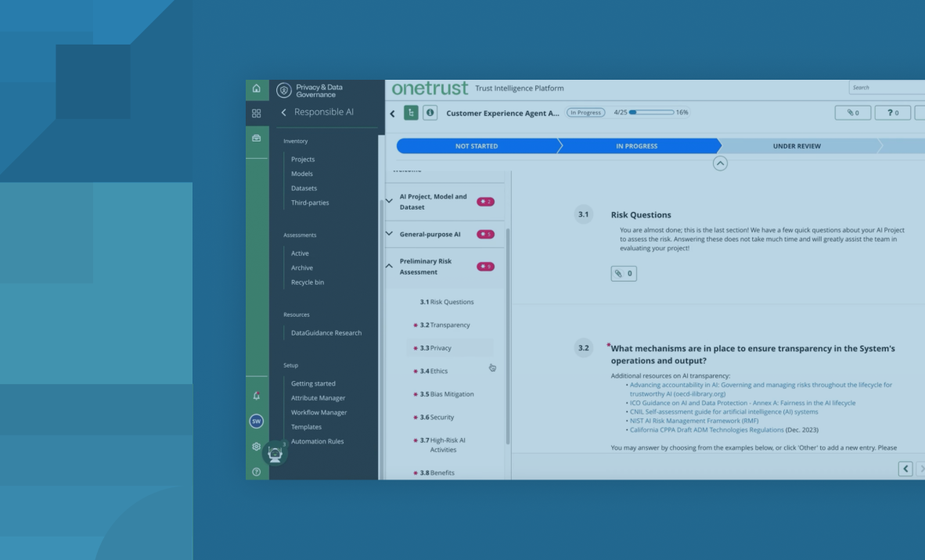
Task: Open the apps grid icon in the rail
Action: [257, 113]
